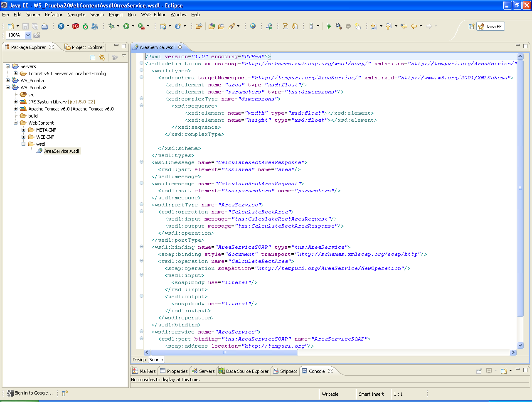The width and height of the screenshot is (532, 402).
Task: Expand the JRE System Library node
Action: tap(16, 102)
